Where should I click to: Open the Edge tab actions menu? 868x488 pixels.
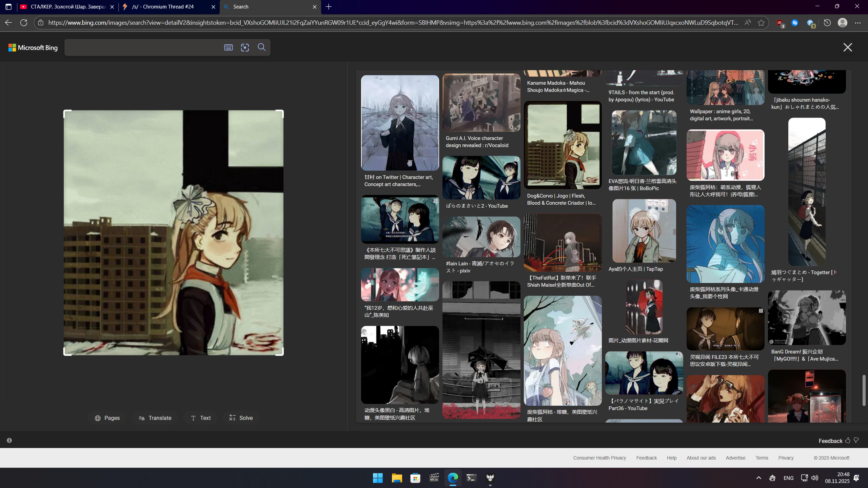[8, 7]
